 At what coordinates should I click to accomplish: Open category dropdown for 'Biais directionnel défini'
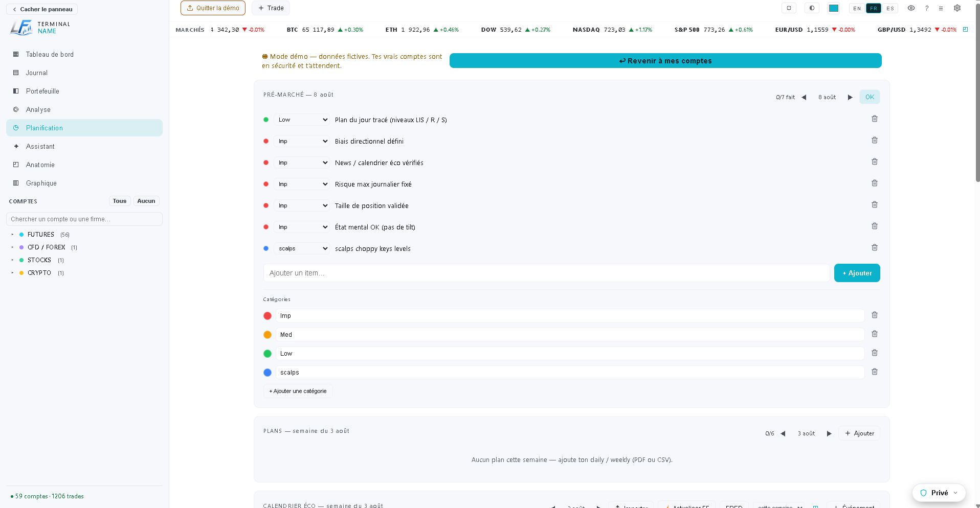(x=303, y=141)
